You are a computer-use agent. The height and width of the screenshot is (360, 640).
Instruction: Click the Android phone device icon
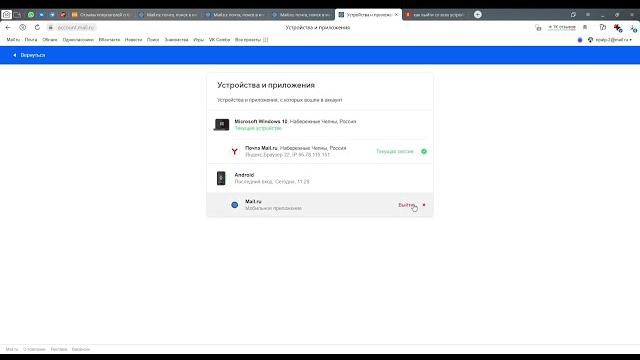click(221, 178)
